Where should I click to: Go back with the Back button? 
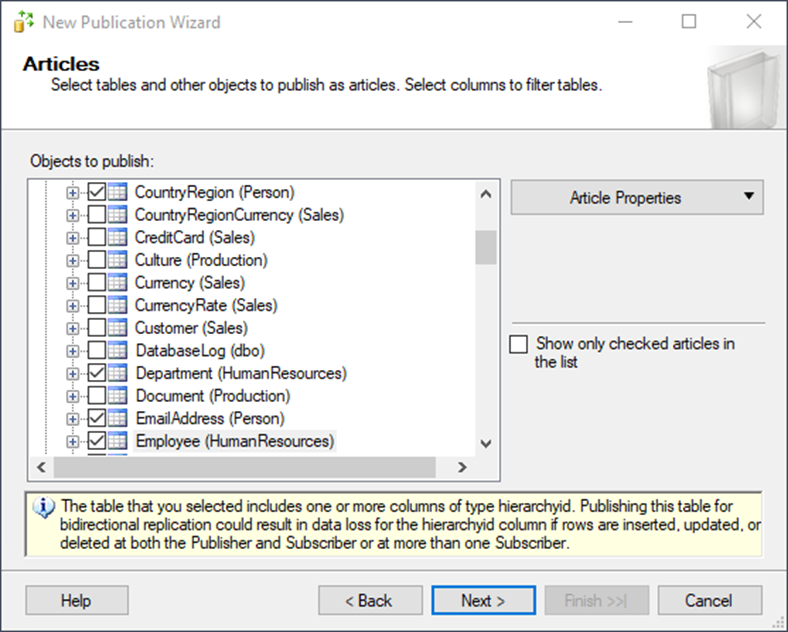coord(370,600)
